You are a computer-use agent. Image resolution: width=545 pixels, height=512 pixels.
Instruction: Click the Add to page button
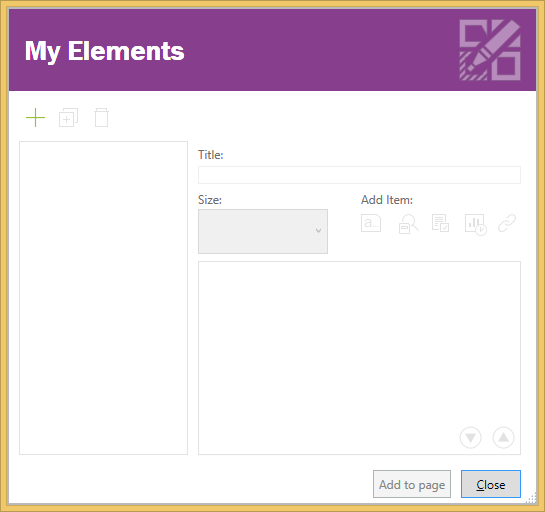point(412,484)
